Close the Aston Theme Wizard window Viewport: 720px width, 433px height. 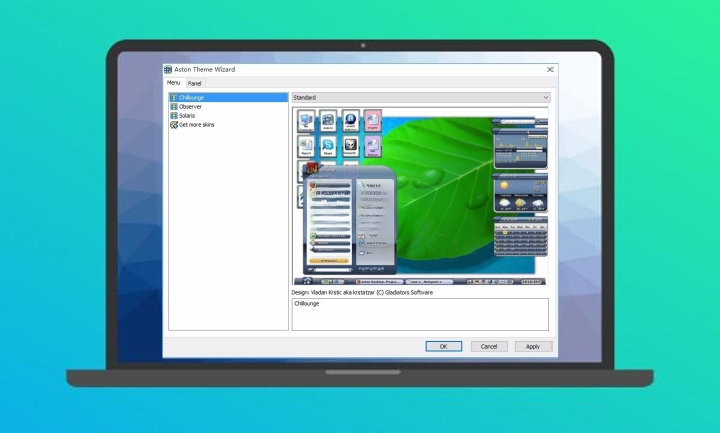[x=550, y=69]
